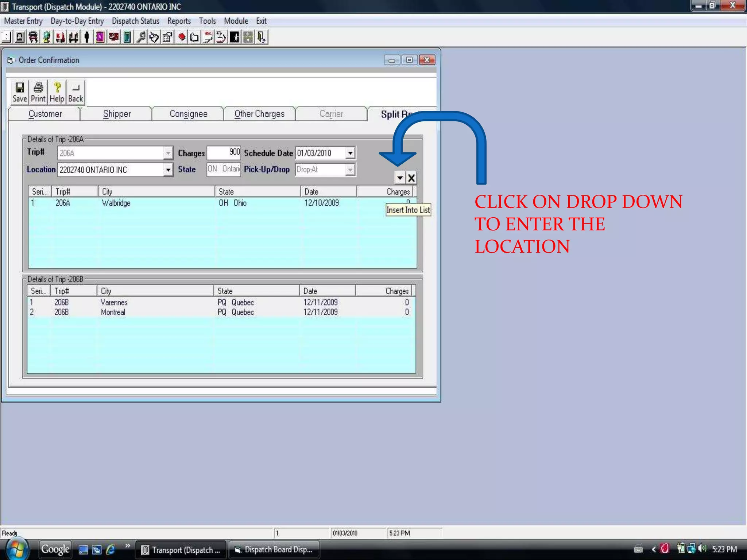Click the globe icon in main toolbar
Screen dimensions: 747x560
pos(47,37)
